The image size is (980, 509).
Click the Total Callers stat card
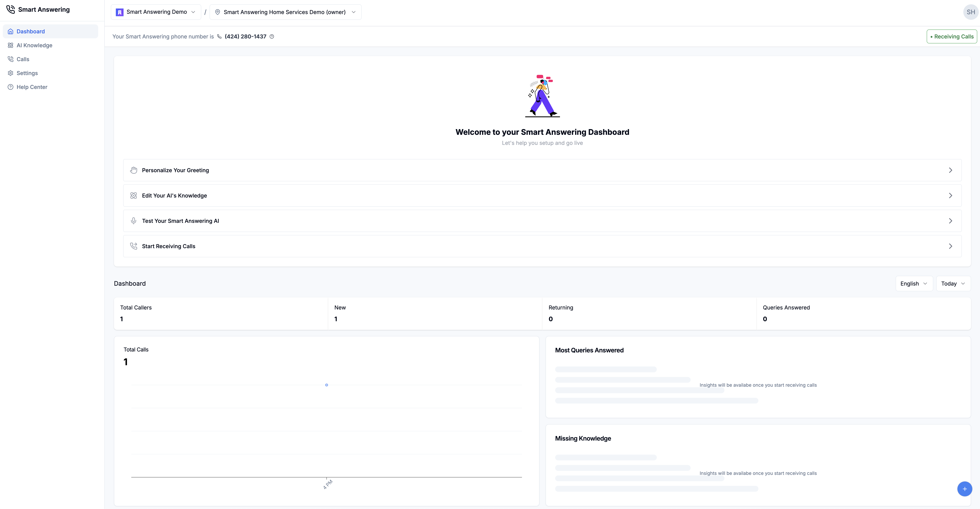pyautogui.click(x=221, y=313)
